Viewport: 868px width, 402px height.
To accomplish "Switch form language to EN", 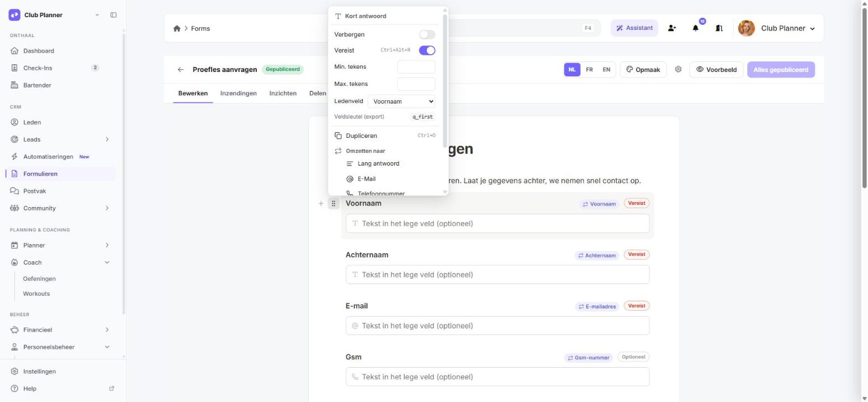I will (607, 70).
